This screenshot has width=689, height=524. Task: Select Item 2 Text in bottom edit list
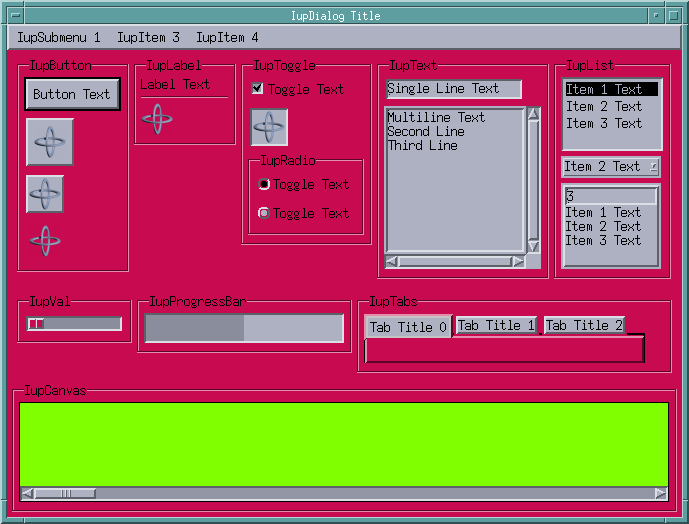click(610, 226)
